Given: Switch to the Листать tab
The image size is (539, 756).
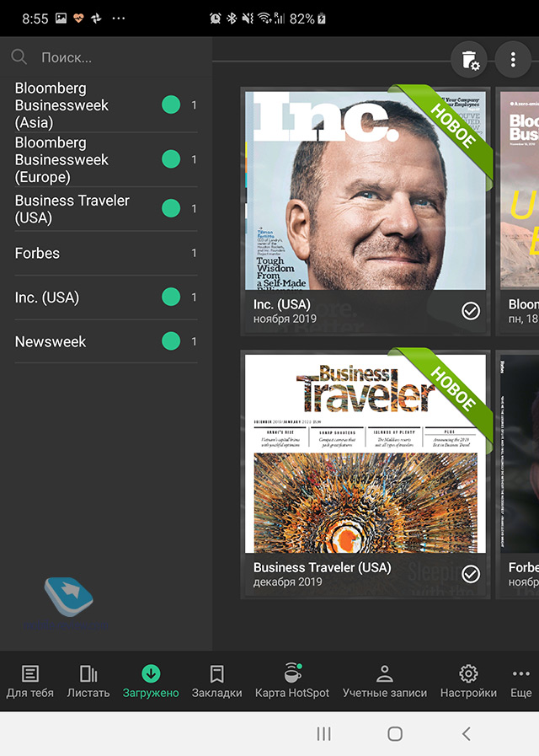Looking at the screenshot, I should pyautogui.click(x=88, y=681).
